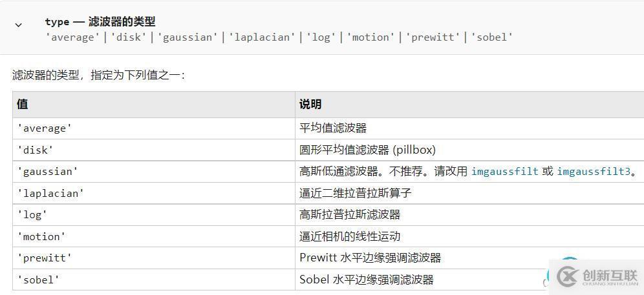Click the 圆形平均值滤波器 (pillbox) description
This screenshot has width=644, height=295.
[368, 150]
